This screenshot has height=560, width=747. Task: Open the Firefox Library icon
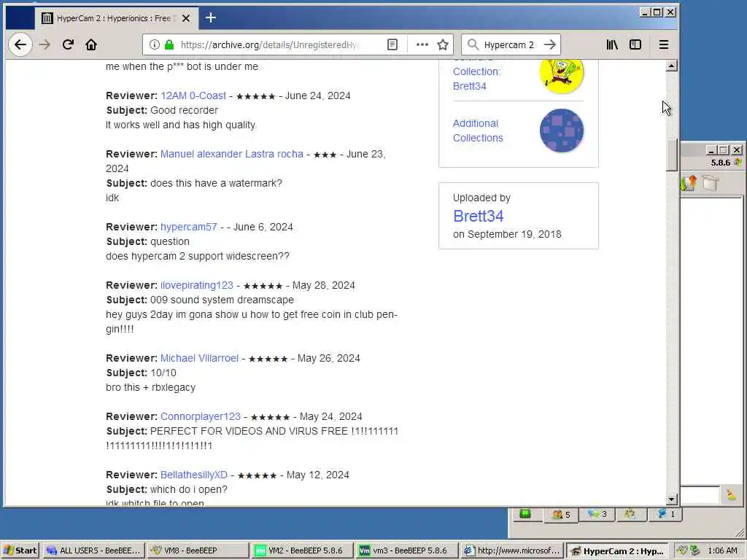click(612, 44)
